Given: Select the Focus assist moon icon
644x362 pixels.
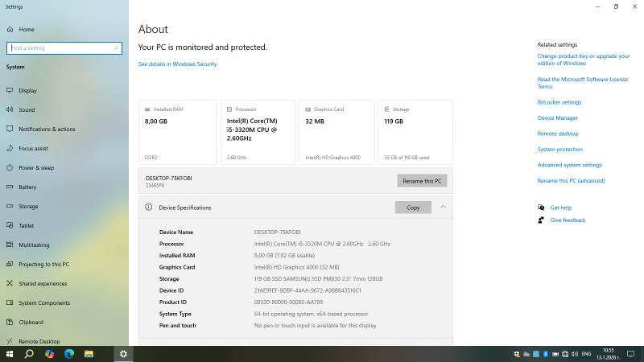Looking at the screenshot, I should coord(10,149).
